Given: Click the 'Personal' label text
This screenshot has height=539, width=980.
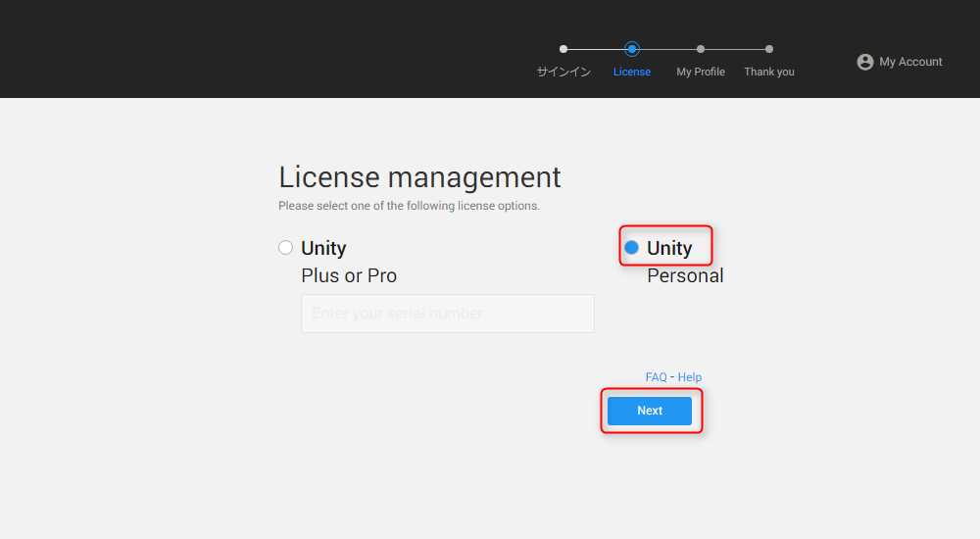Looking at the screenshot, I should [x=685, y=275].
